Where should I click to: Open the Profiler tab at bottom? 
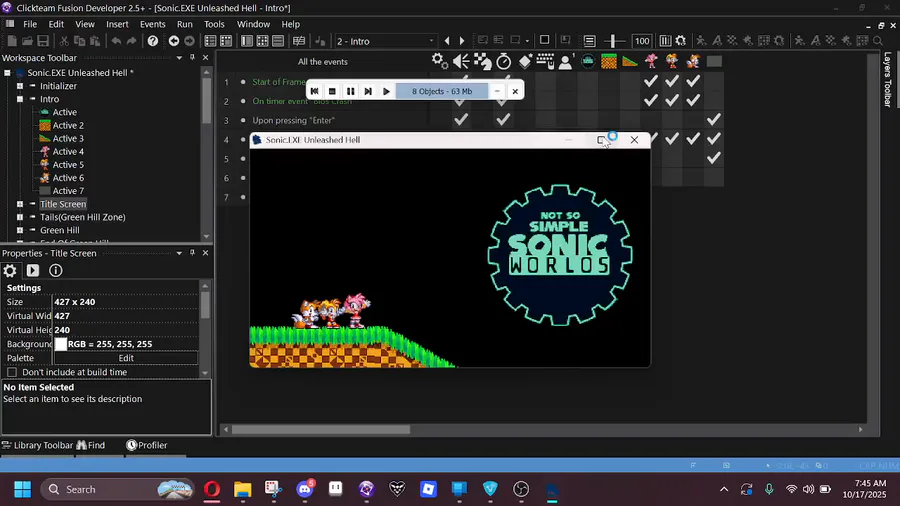(147, 445)
